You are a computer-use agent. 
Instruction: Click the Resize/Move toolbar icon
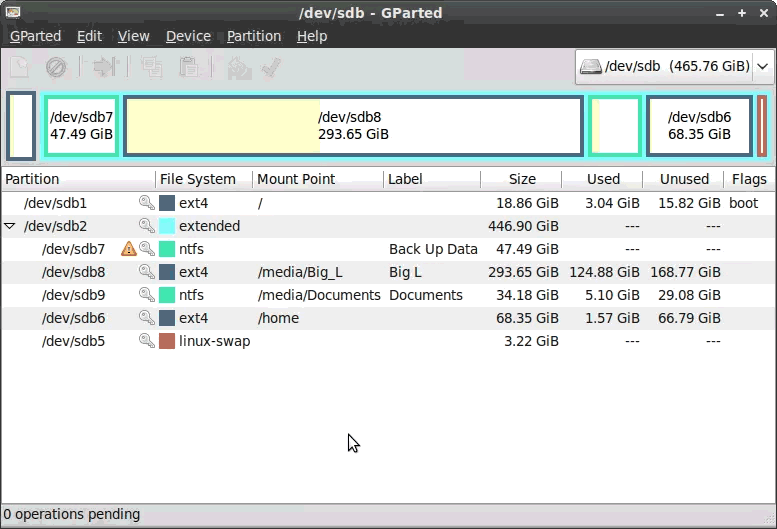click(x=105, y=67)
